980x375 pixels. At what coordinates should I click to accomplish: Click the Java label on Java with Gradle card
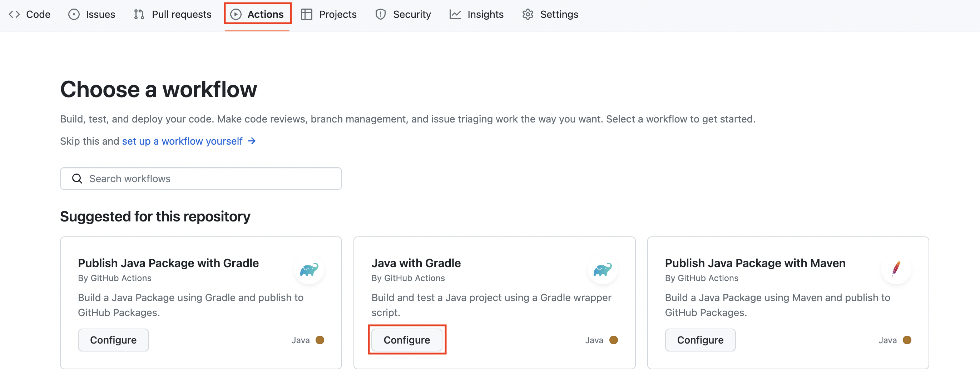pos(594,340)
